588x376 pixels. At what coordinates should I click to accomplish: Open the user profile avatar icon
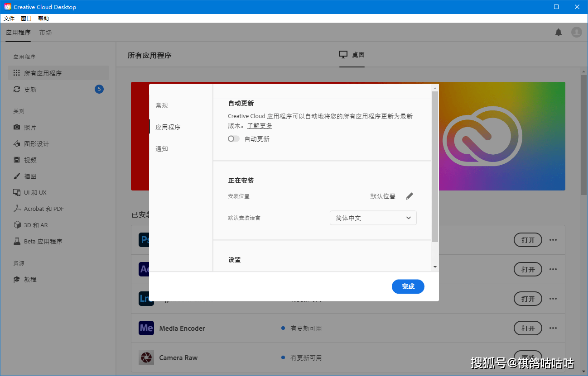pyautogui.click(x=577, y=32)
